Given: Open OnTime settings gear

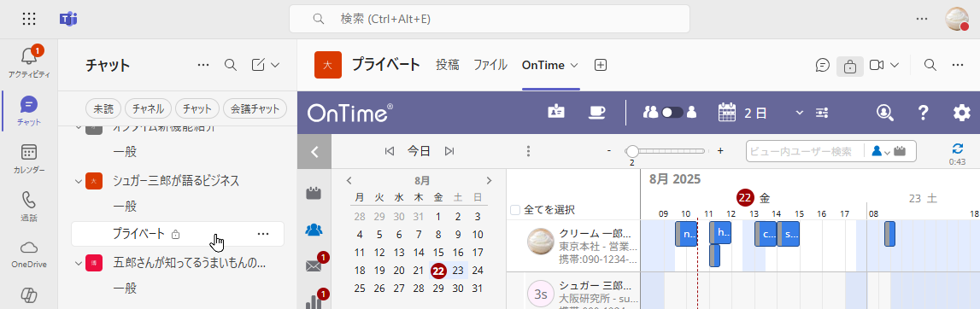Looking at the screenshot, I should tap(962, 113).
